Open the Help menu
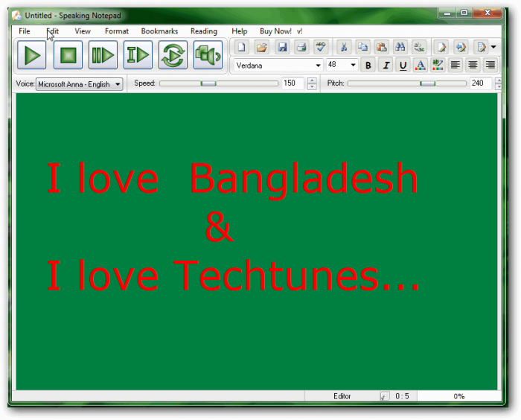Screen dimensions: 521x420 pyautogui.click(x=239, y=31)
